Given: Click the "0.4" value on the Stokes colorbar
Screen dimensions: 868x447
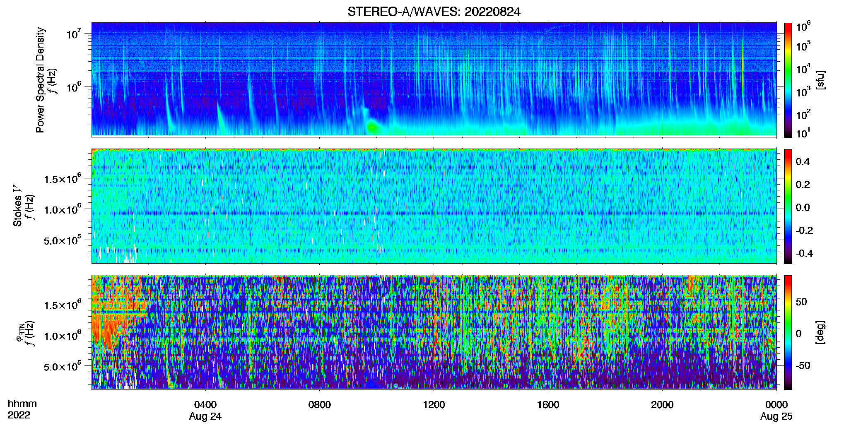Looking at the screenshot, I should [x=803, y=162].
